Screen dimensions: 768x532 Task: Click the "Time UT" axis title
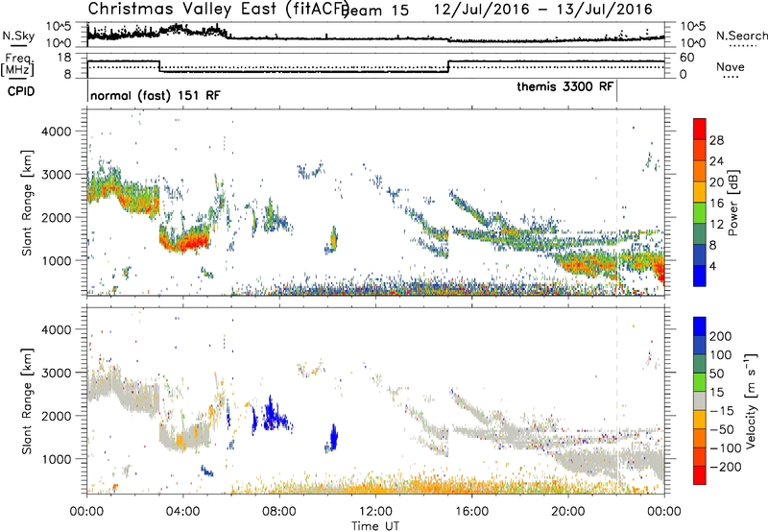coord(375,526)
